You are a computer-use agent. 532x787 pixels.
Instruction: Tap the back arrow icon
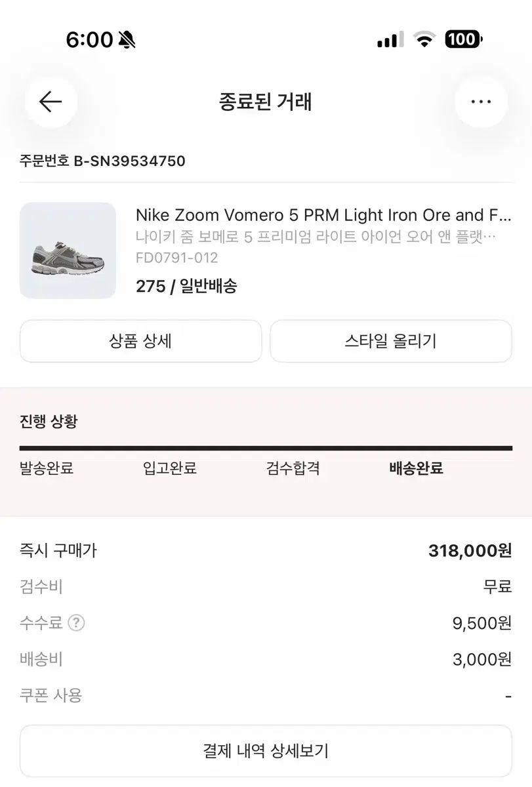click(51, 102)
